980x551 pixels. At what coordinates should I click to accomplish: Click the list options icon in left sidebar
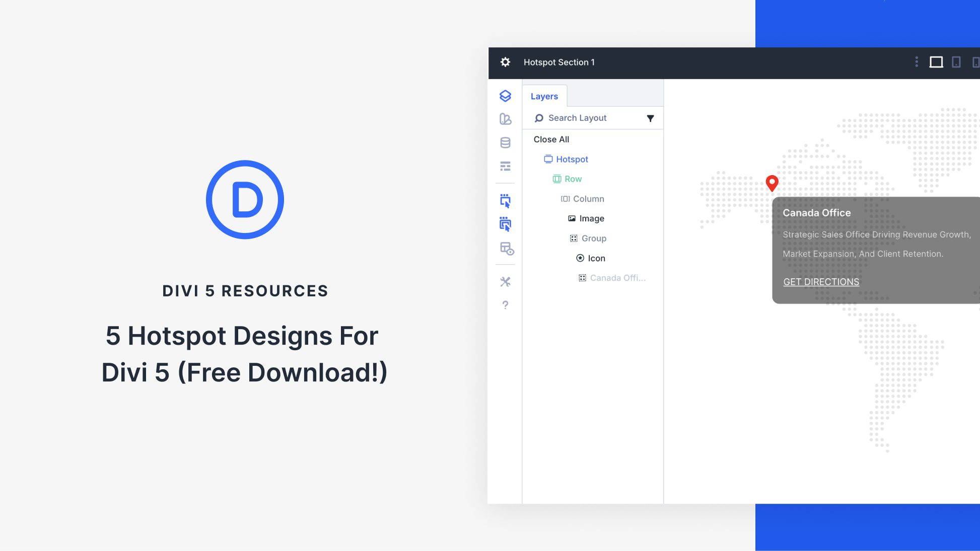pyautogui.click(x=505, y=166)
